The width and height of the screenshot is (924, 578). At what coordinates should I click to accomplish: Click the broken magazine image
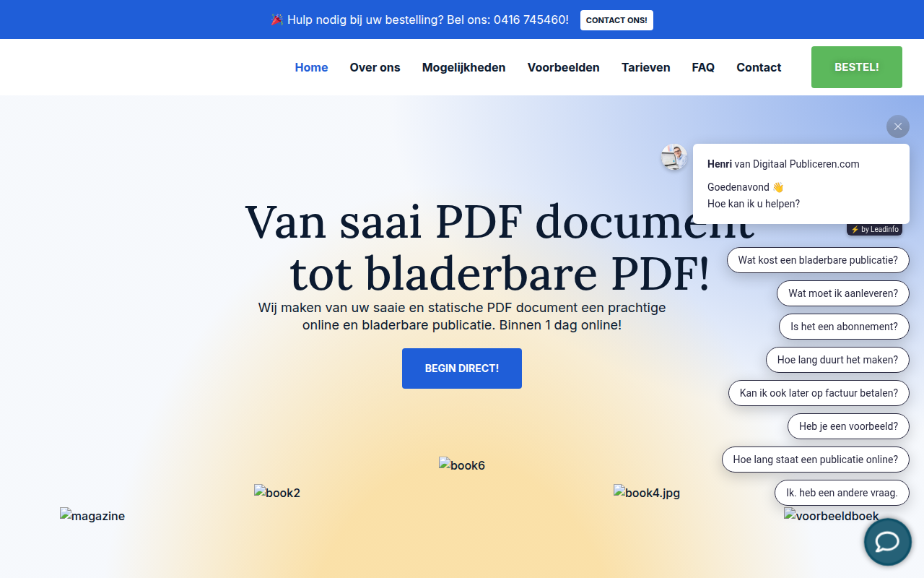[92, 516]
